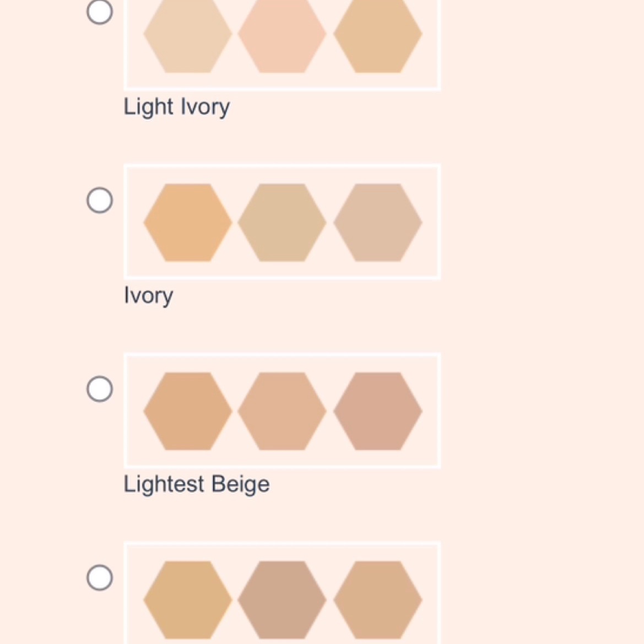The image size is (644, 644).
Task: Click left hexagon in the bottom swatch row
Action: point(187,600)
